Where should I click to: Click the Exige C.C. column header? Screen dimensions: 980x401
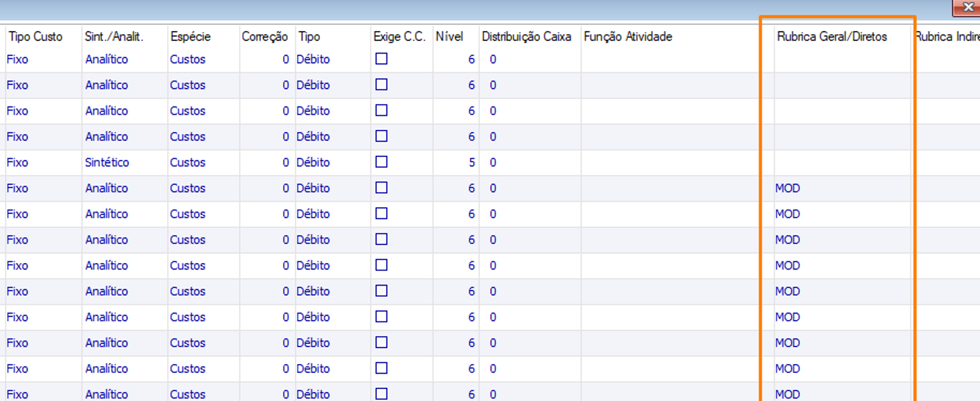[x=399, y=36]
